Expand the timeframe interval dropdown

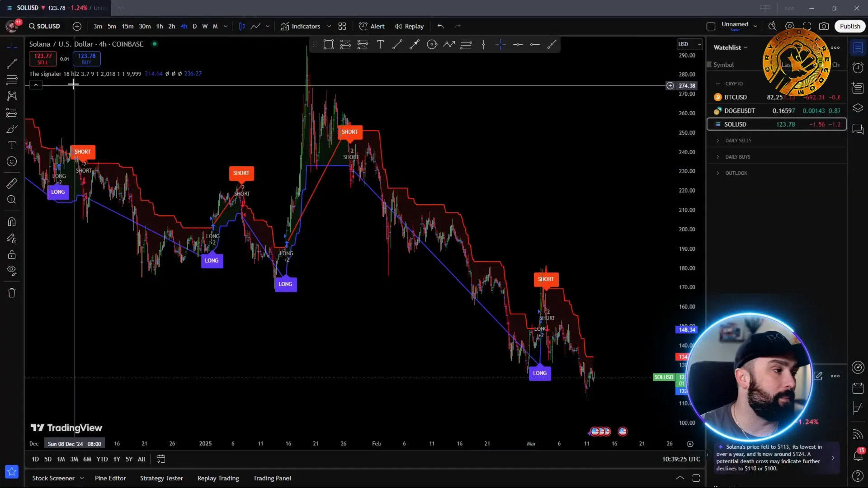tap(226, 26)
